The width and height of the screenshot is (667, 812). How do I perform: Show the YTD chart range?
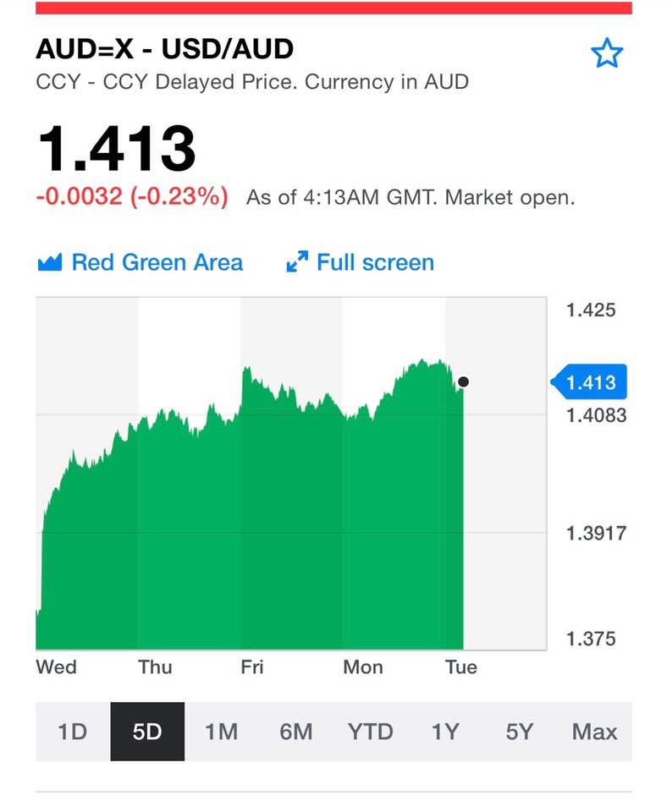click(x=371, y=731)
